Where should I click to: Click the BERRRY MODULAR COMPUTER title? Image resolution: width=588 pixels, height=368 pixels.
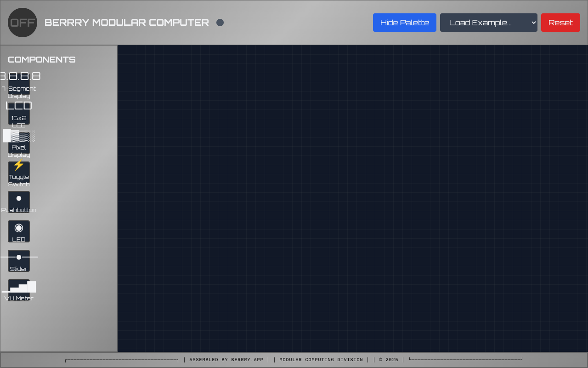[127, 22]
